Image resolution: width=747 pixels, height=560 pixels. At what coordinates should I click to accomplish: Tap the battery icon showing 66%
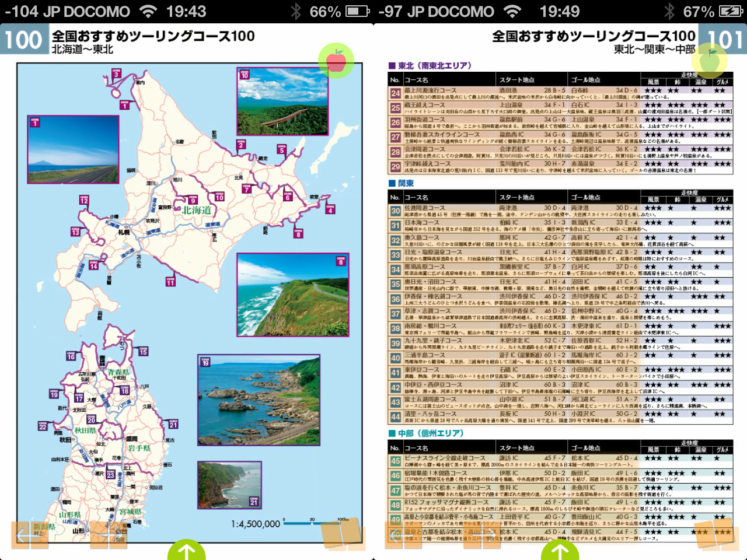[x=357, y=11]
